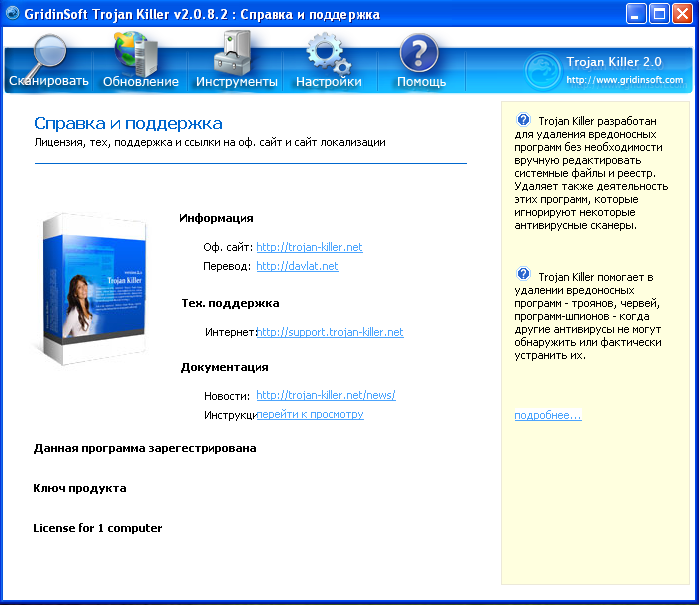Viewport: 699px width, 605px height.
Task: Click the 'Ключ продукта' label
Action: point(80,488)
